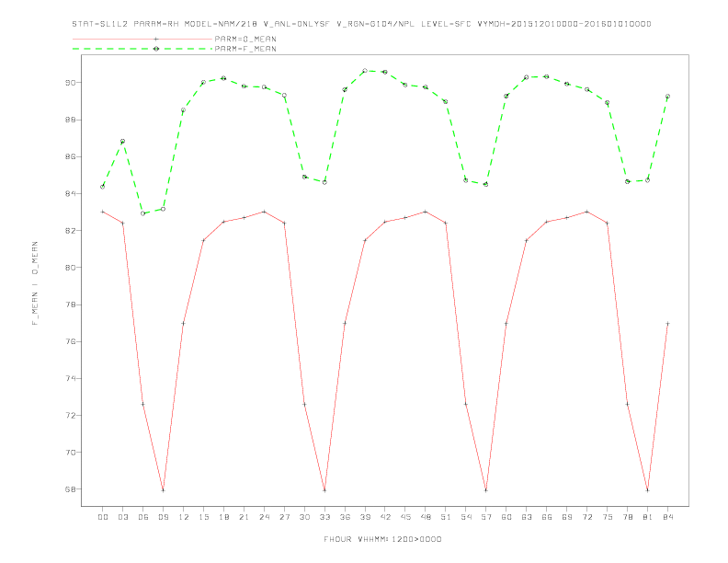Click the y-axis tick label 86

(70, 156)
